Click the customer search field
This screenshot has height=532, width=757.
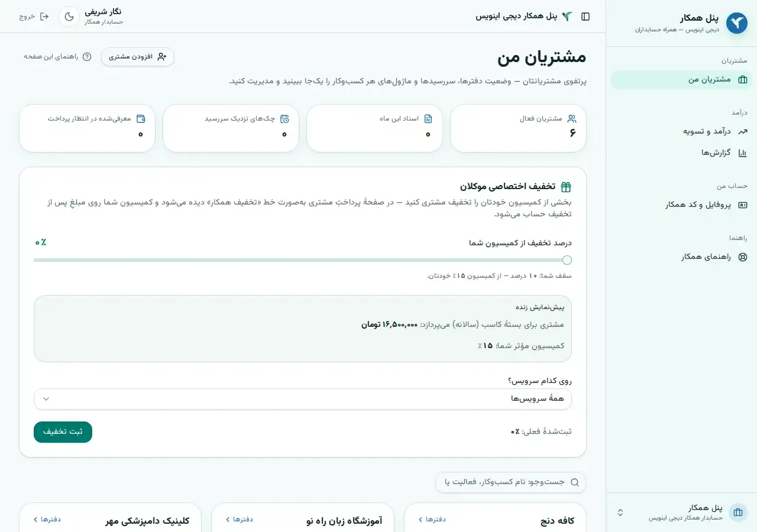tap(510, 482)
